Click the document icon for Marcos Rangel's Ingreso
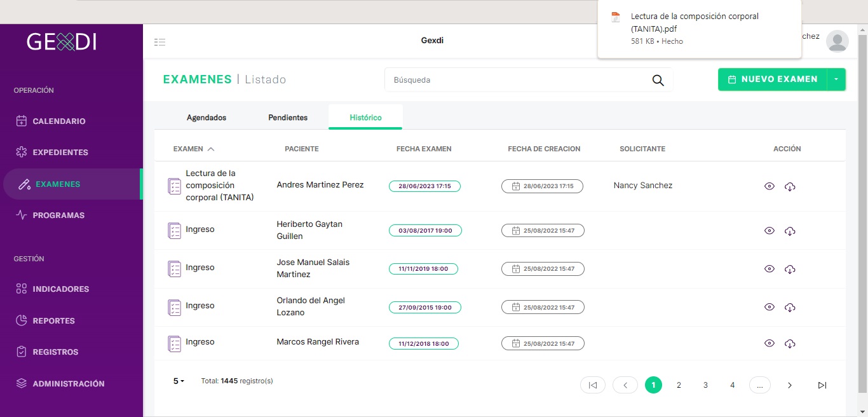Viewport: 868px width, 417px height. pyautogui.click(x=174, y=343)
